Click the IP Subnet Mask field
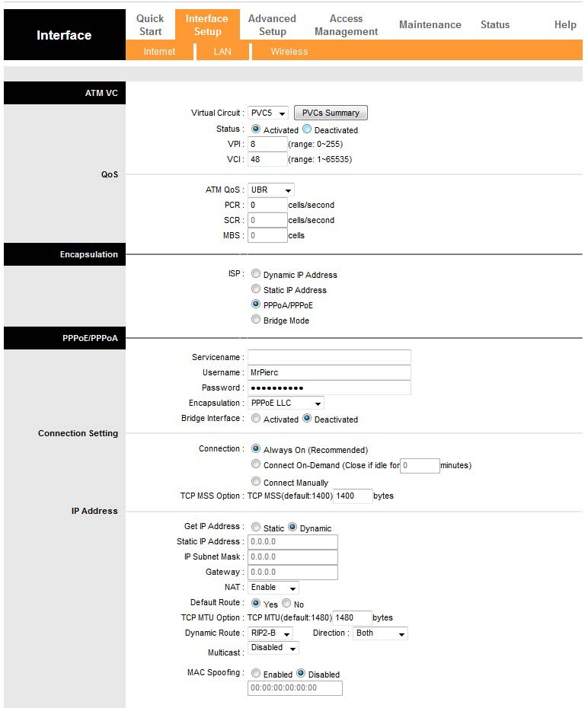Screen dimensions: 588x708 coord(292,557)
